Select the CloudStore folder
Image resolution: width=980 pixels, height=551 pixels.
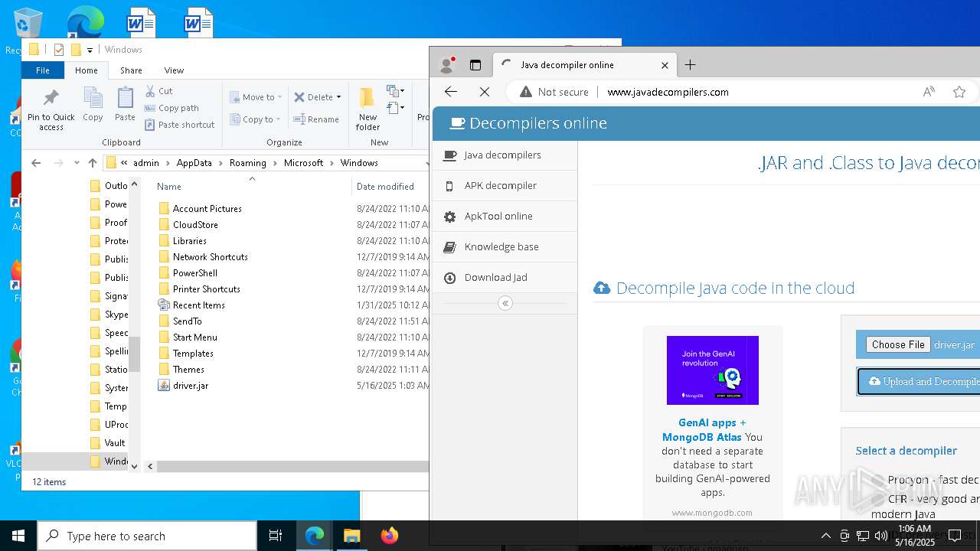click(195, 225)
